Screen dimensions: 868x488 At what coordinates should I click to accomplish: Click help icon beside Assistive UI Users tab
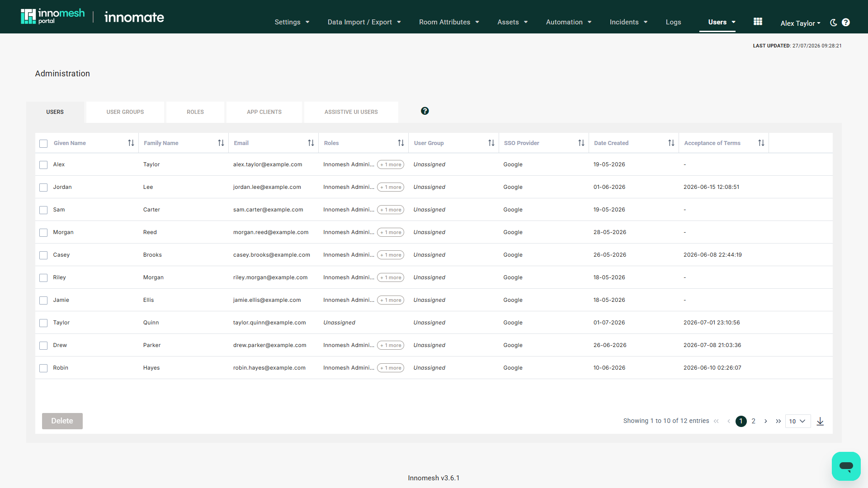(425, 111)
